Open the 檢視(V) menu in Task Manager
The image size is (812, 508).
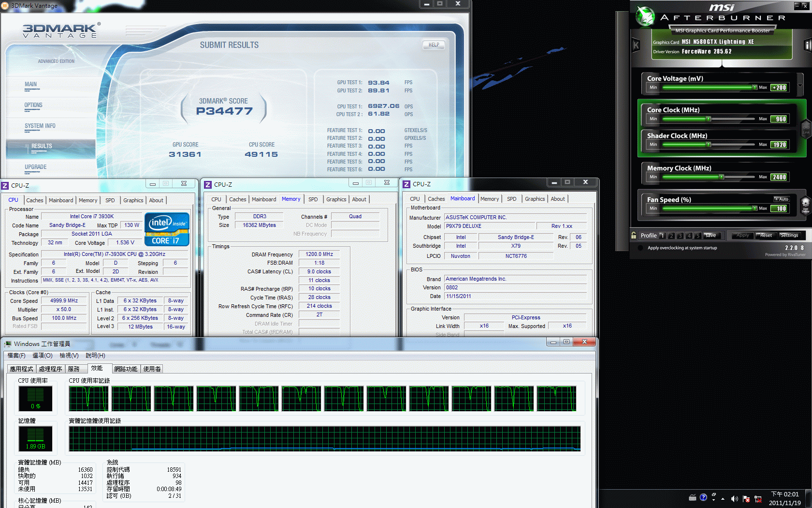tap(69, 356)
